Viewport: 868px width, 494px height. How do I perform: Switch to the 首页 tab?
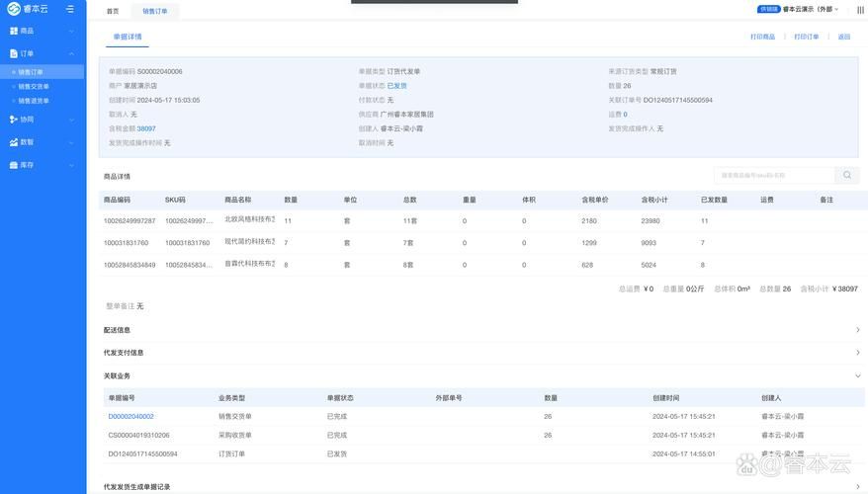tap(113, 11)
